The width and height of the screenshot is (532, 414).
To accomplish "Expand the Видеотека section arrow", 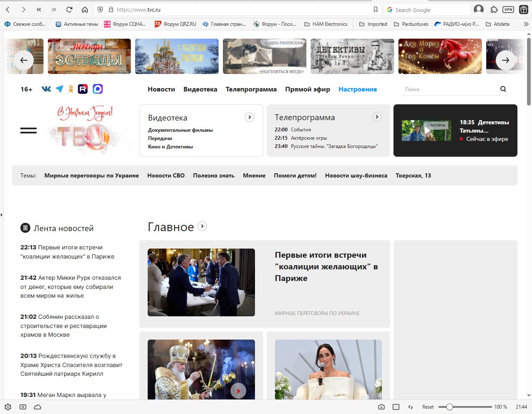I will (250, 117).
